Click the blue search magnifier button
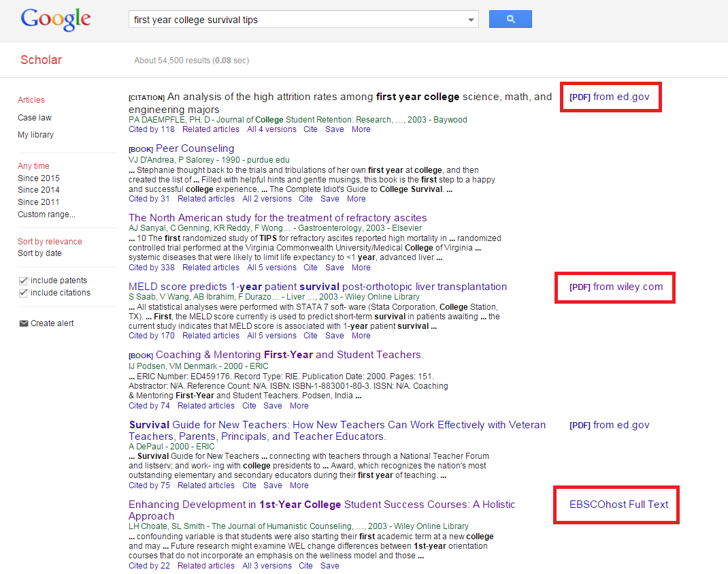 (x=510, y=19)
